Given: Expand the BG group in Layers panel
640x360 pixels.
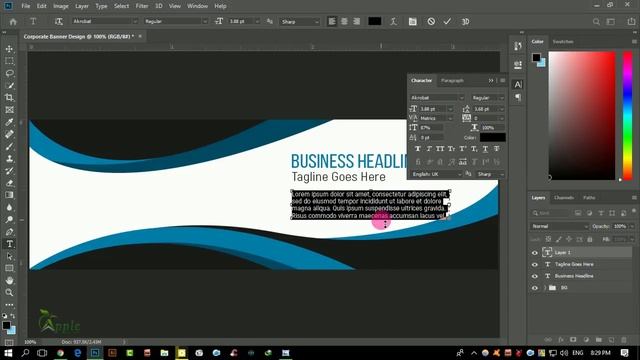Looking at the screenshot, I should 545,288.
